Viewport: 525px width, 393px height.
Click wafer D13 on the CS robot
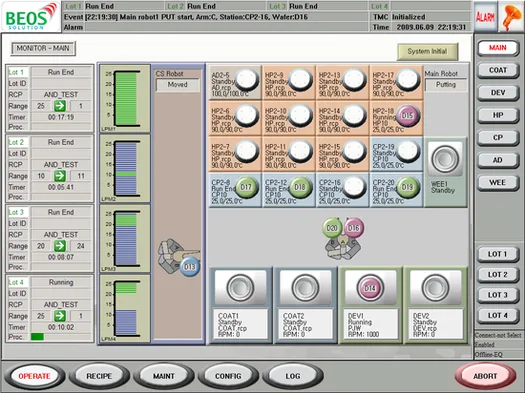pyautogui.click(x=190, y=267)
